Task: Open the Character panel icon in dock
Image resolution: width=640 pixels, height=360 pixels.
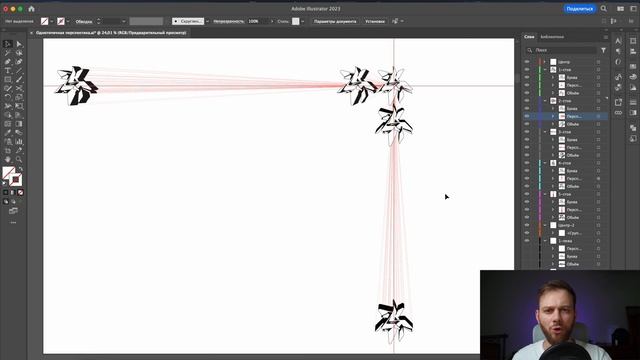Action: point(618,41)
